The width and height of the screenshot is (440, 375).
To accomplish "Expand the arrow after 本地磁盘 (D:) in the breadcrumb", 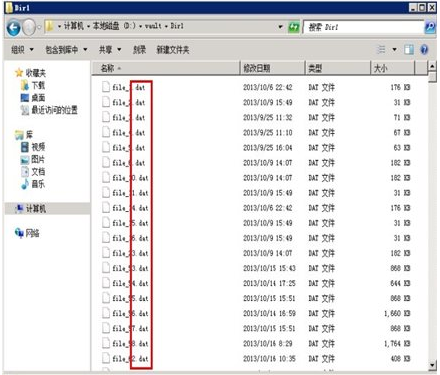I will (x=140, y=26).
